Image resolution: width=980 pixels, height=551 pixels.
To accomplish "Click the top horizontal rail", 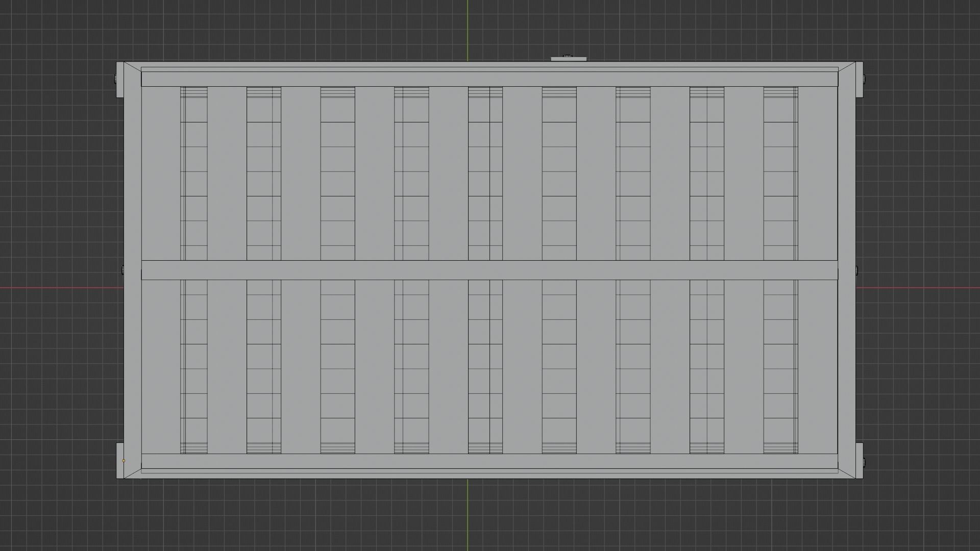I will click(x=489, y=79).
